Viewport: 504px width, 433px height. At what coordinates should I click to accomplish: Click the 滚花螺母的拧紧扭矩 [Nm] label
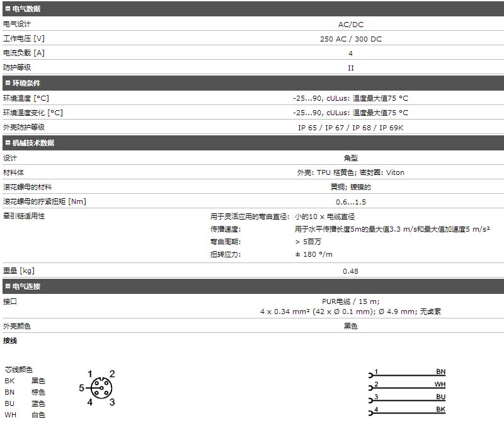coord(44,201)
